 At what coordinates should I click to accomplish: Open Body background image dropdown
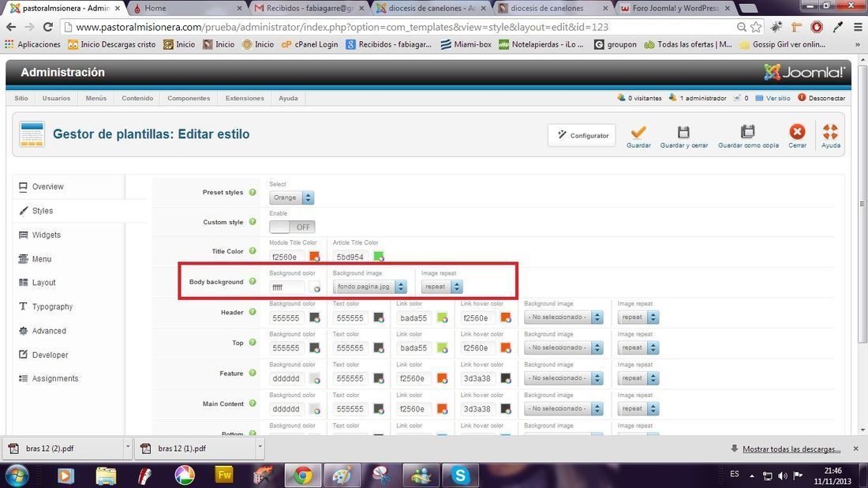370,287
